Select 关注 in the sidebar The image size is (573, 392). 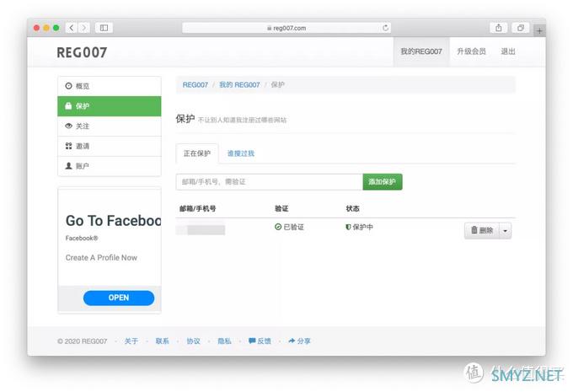(x=110, y=126)
